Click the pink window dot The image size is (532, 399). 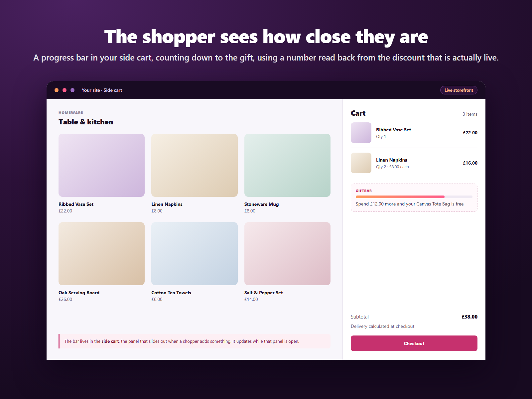pyautogui.click(x=65, y=90)
